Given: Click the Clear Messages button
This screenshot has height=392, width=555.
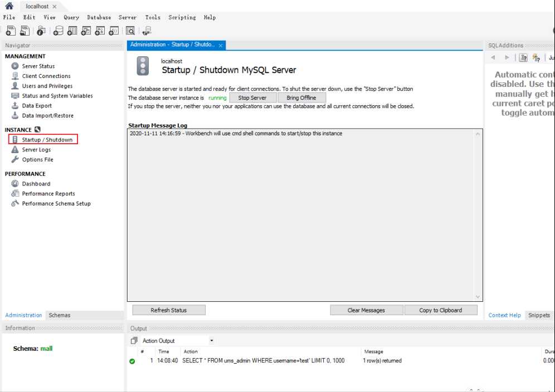Looking at the screenshot, I should [366, 310].
